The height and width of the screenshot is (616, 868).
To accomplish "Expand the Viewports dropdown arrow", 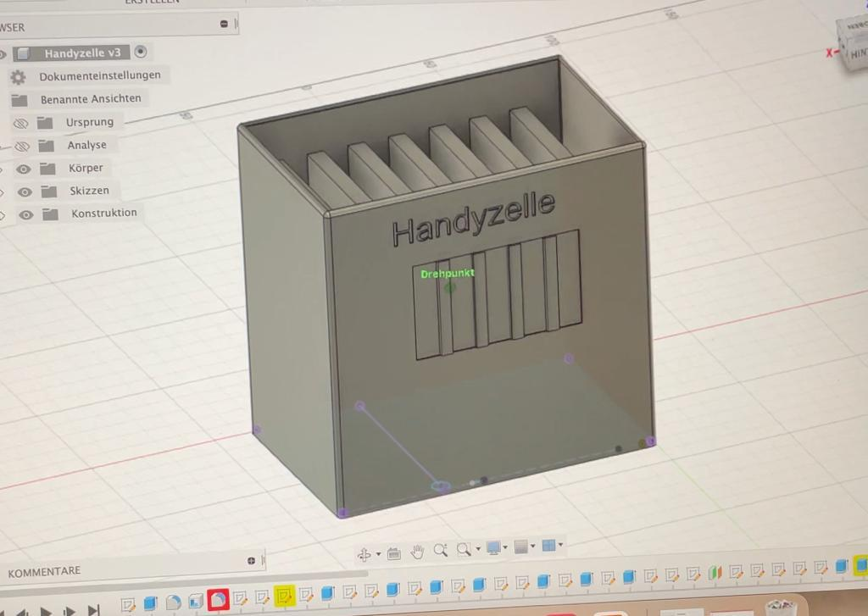I will point(561,545).
